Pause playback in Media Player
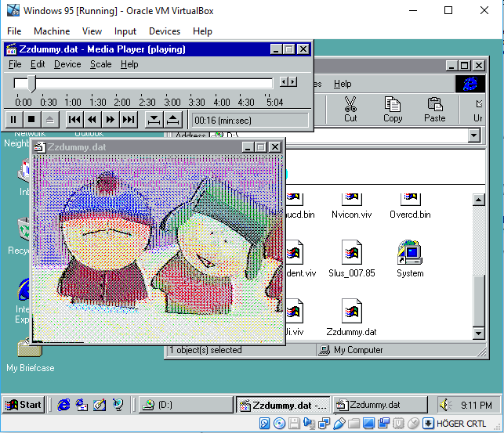The width and height of the screenshot is (504, 433). (13, 120)
